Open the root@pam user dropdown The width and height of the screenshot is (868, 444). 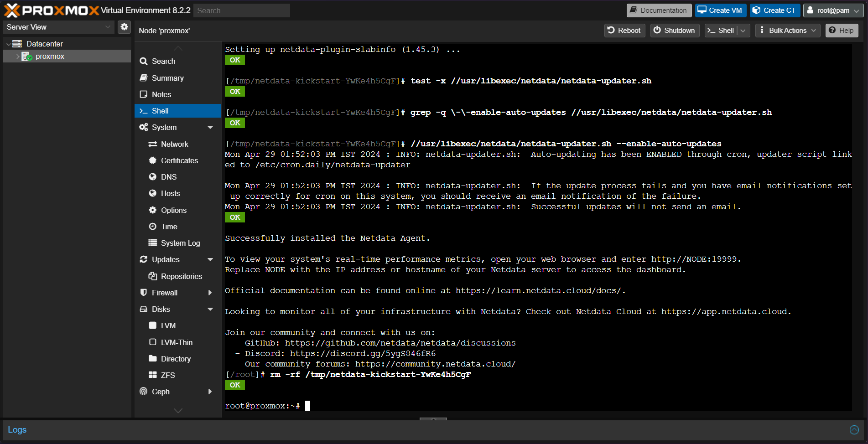pyautogui.click(x=833, y=10)
